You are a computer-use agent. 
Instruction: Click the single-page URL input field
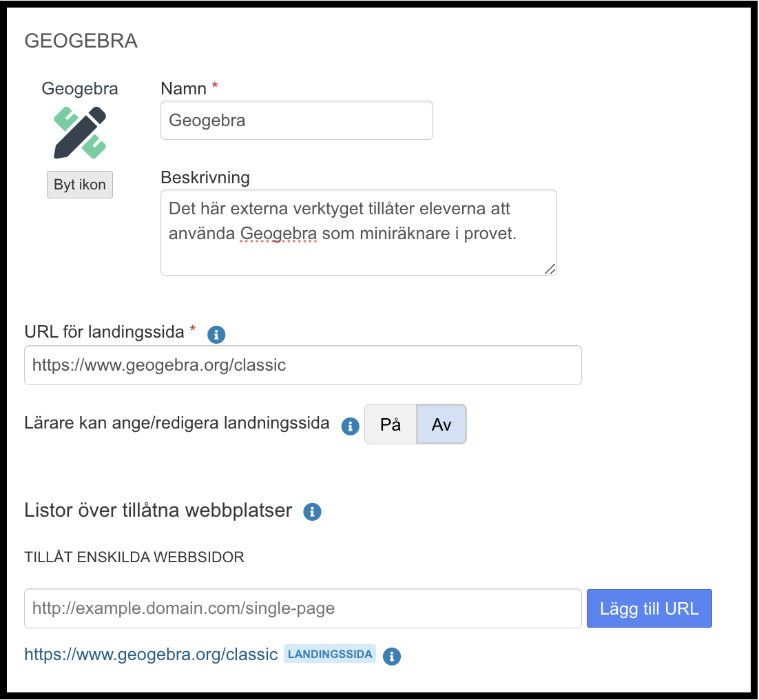click(x=303, y=608)
